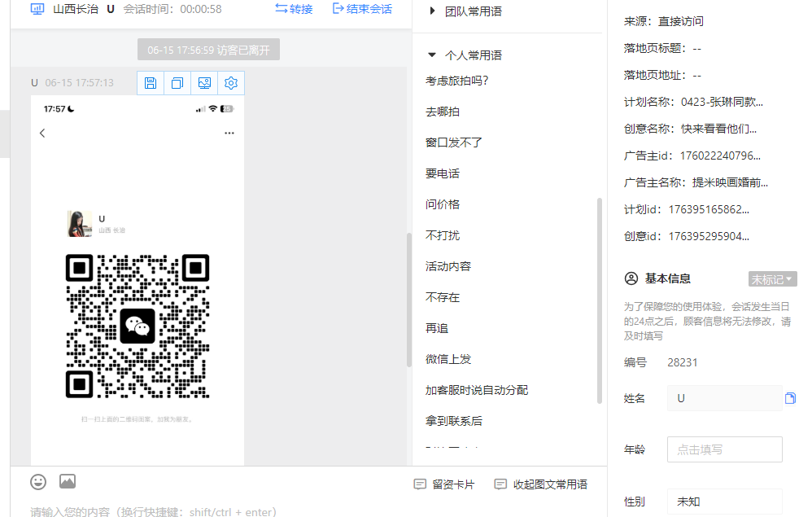Select the phrase 加客服时说自动分配
This screenshot has height=517, width=812.
(477, 390)
